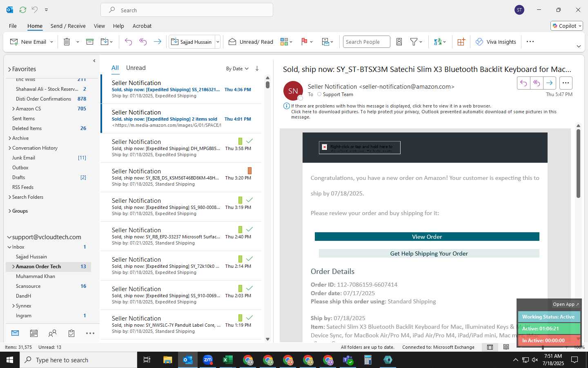This screenshot has width=588, height=368.
Task: Toggle completion check on Thu 2:14 PM message
Action: 249,259
